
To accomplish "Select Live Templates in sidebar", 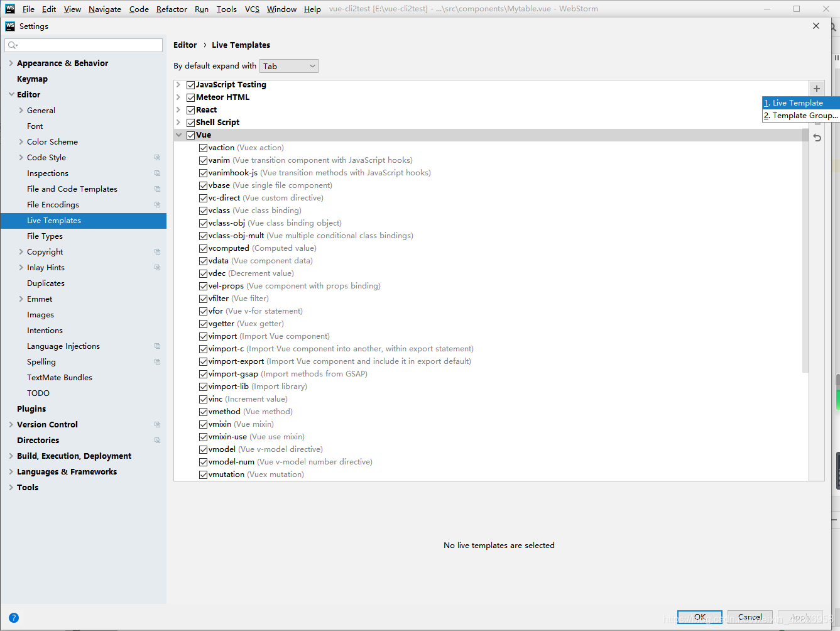I will pos(84,221).
